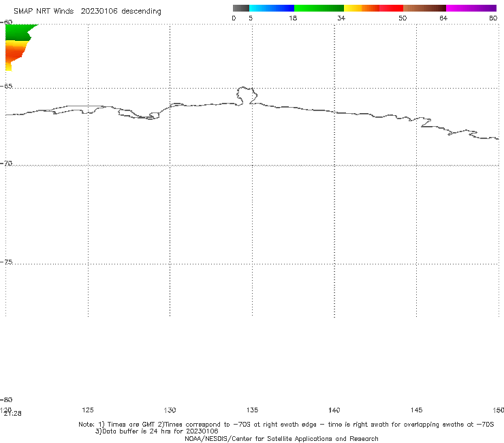504x443 pixels.
Task: Click the "NOAA/NESDIS/Center for Satellite Applications" credit
Action: point(281,438)
